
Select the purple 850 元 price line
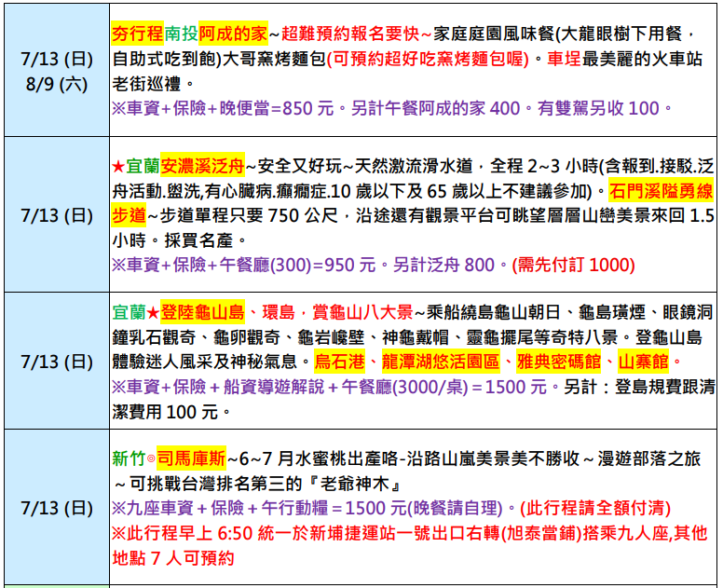pyautogui.click(x=222, y=109)
